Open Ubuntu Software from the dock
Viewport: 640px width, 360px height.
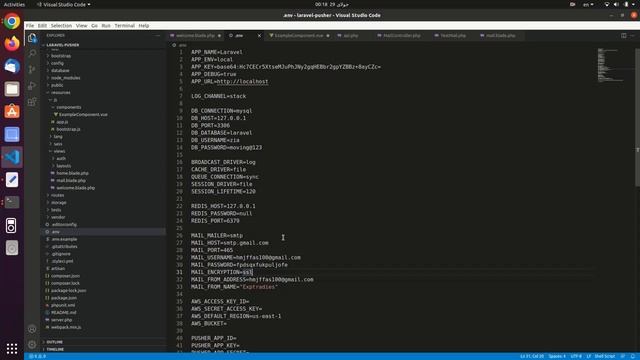point(12,111)
